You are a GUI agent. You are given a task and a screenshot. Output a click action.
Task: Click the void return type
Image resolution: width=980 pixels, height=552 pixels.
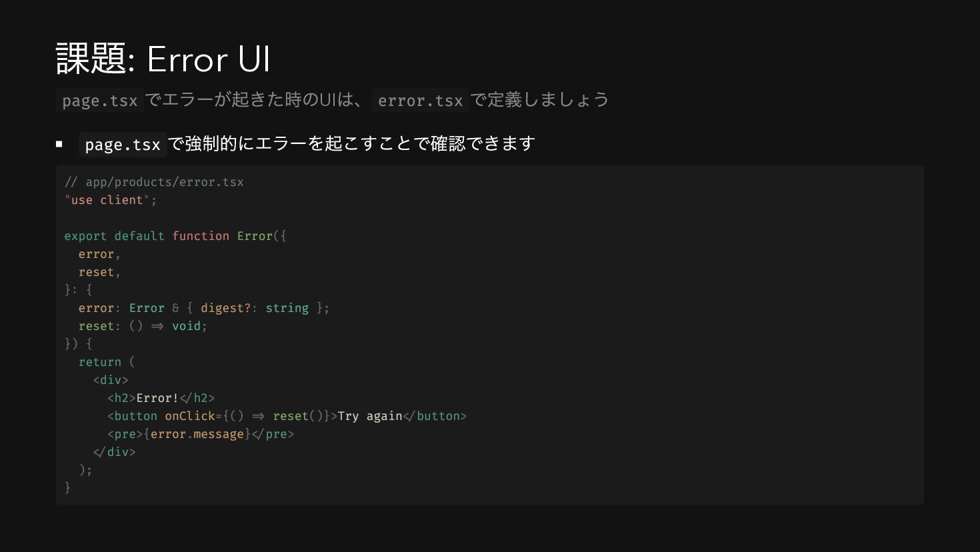[x=186, y=326]
